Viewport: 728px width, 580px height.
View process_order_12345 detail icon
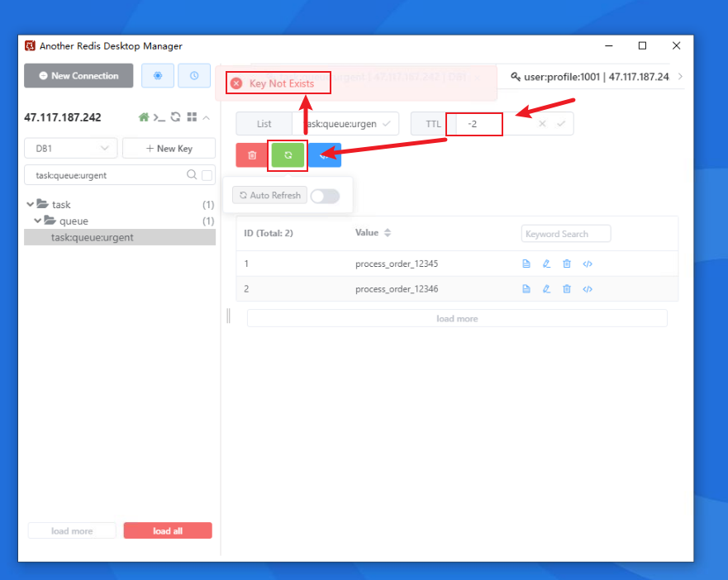(526, 264)
